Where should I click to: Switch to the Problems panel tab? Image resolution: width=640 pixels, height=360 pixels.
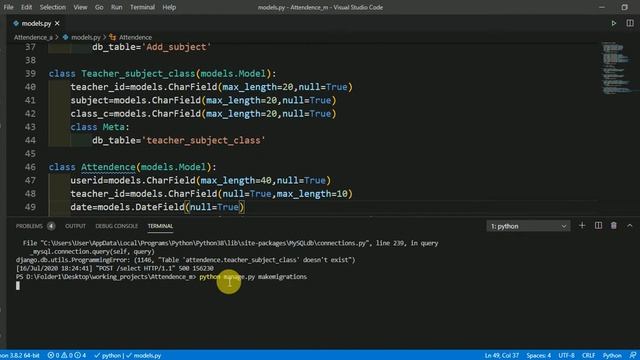coord(29,226)
